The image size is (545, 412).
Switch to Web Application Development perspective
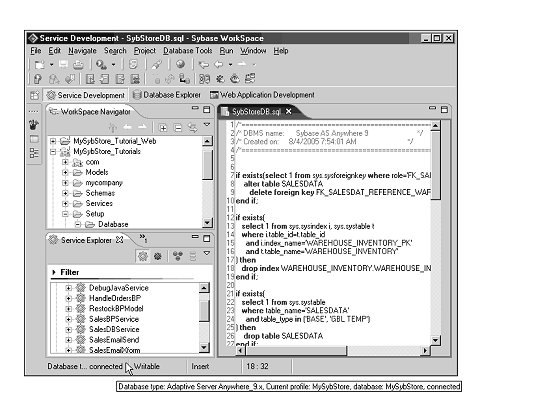(x=262, y=95)
